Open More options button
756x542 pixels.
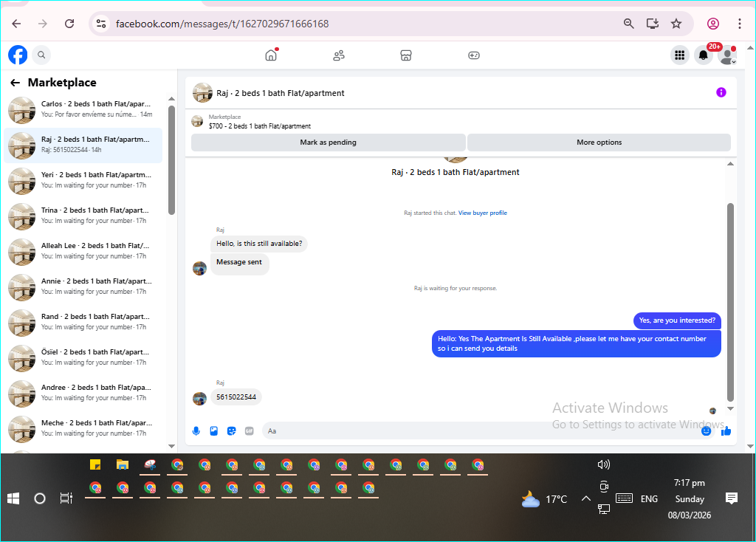click(x=599, y=143)
